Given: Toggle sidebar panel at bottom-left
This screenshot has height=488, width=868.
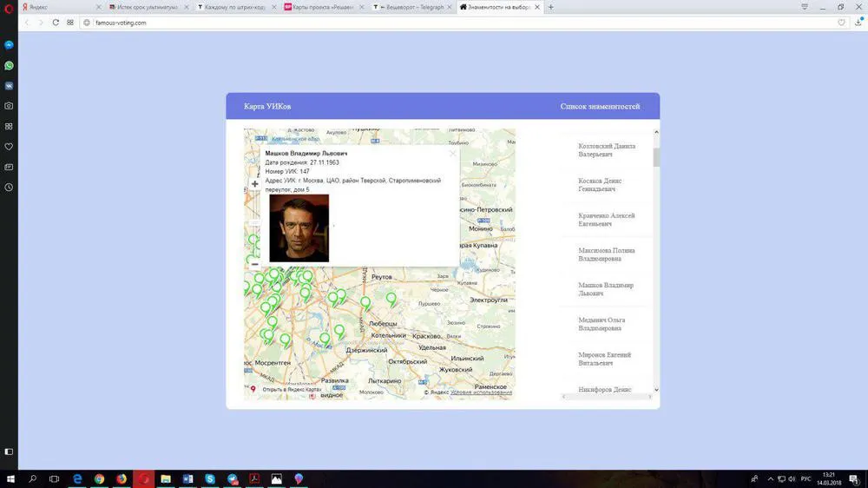Looking at the screenshot, I should 9,452.
